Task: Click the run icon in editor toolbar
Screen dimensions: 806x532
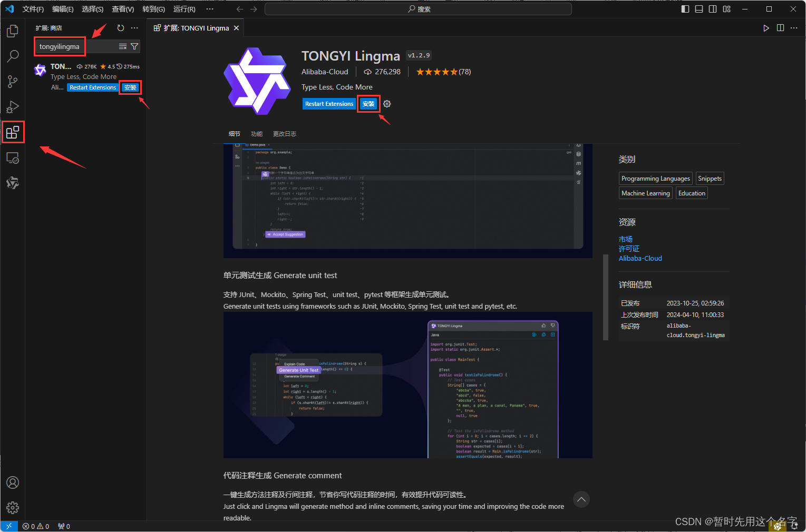Action: pos(766,28)
